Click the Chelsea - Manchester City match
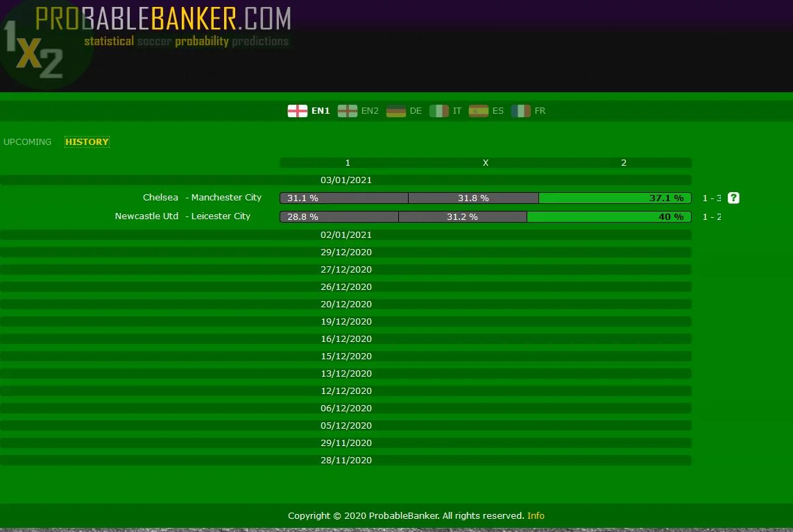Viewport: 793px width, 532px height. click(202, 198)
